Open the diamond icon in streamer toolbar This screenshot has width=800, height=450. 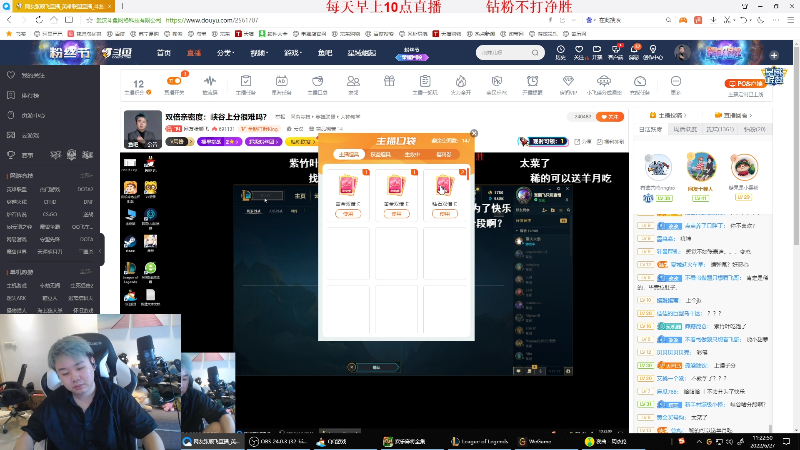point(568,81)
